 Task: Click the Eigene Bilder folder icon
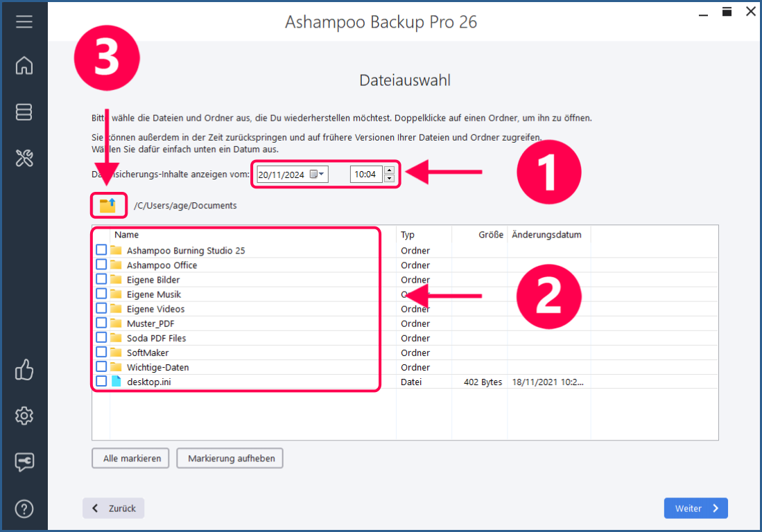(116, 279)
